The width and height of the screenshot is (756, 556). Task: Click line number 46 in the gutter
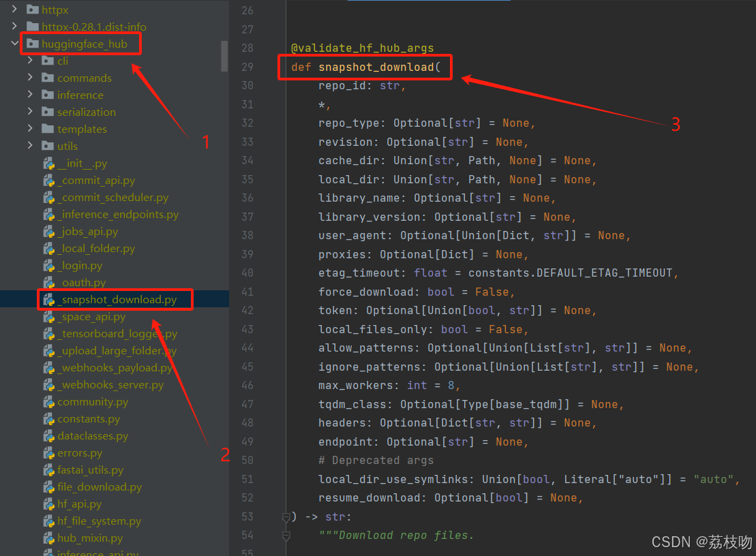tap(247, 386)
